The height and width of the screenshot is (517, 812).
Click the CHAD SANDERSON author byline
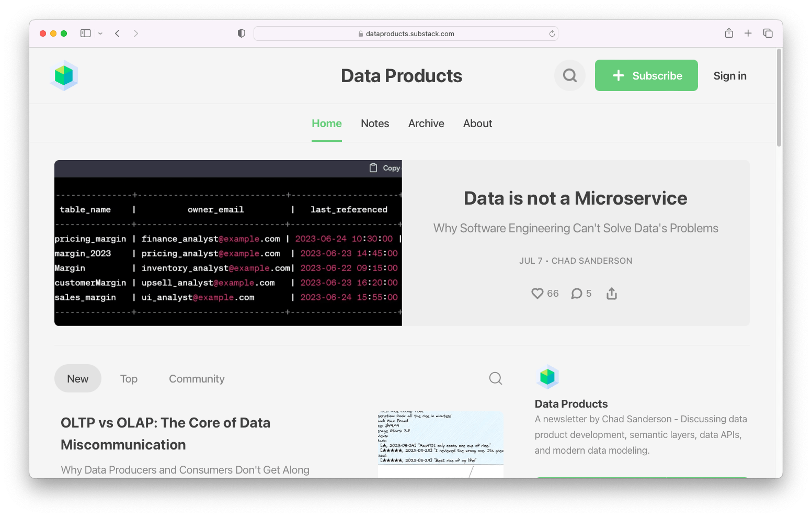tap(592, 261)
